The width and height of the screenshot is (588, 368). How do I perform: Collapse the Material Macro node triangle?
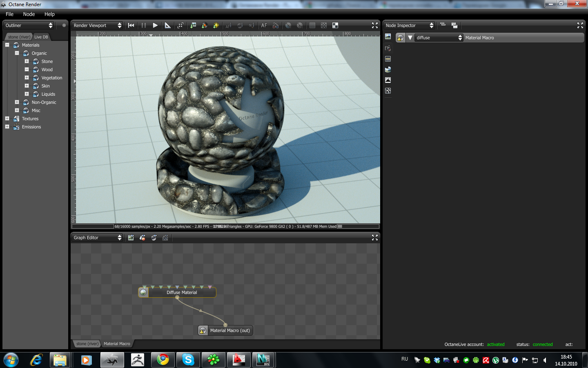(x=410, y=38)
